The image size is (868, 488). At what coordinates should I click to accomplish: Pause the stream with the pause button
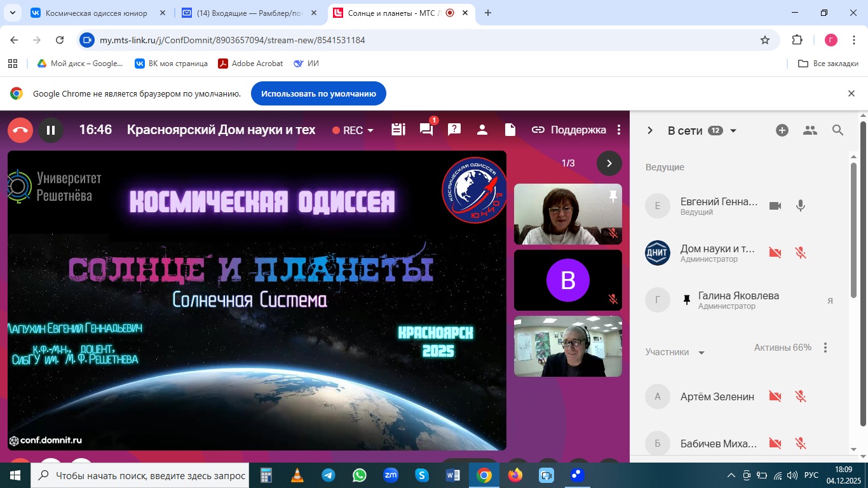[x=51, y=130]
